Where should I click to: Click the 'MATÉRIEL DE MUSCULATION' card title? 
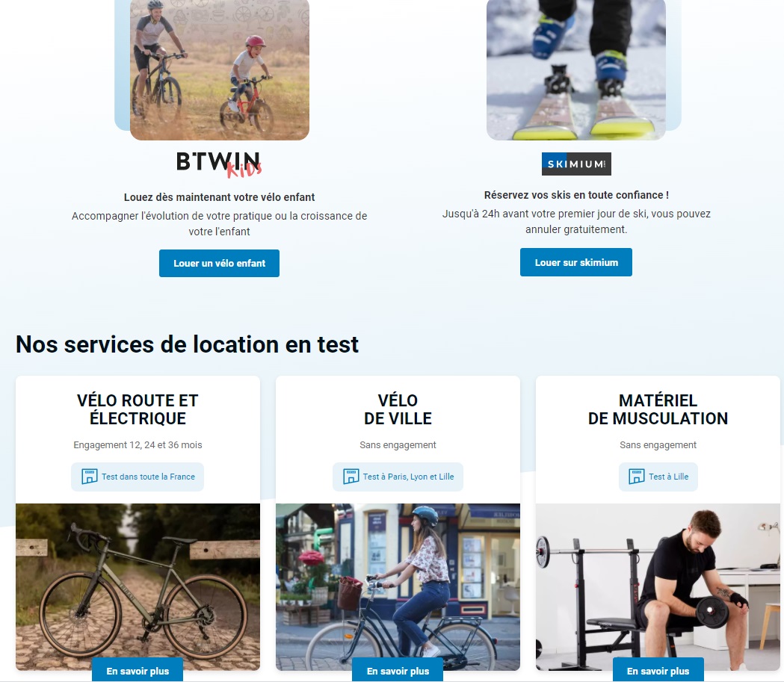(658, 409)
